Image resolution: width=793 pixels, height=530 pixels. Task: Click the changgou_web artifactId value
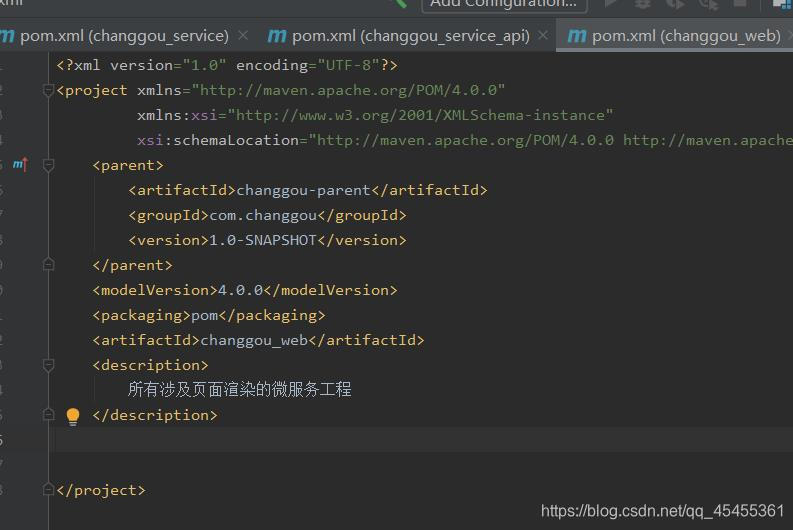(254, 340)
